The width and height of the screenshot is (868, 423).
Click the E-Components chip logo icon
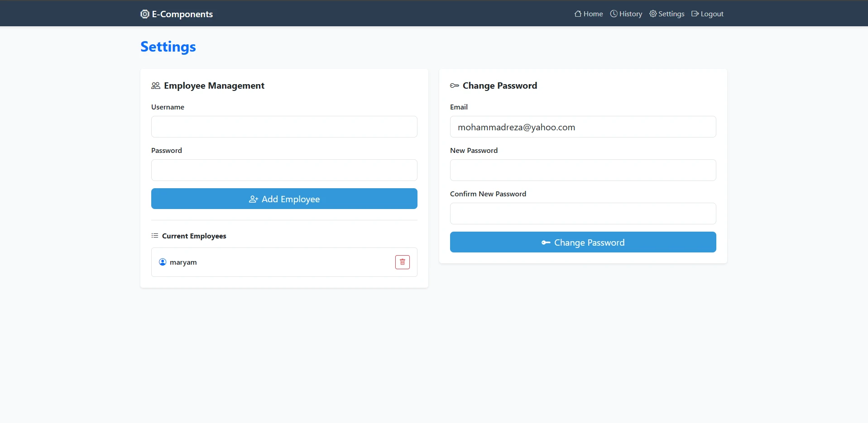[x=144, y=14]
